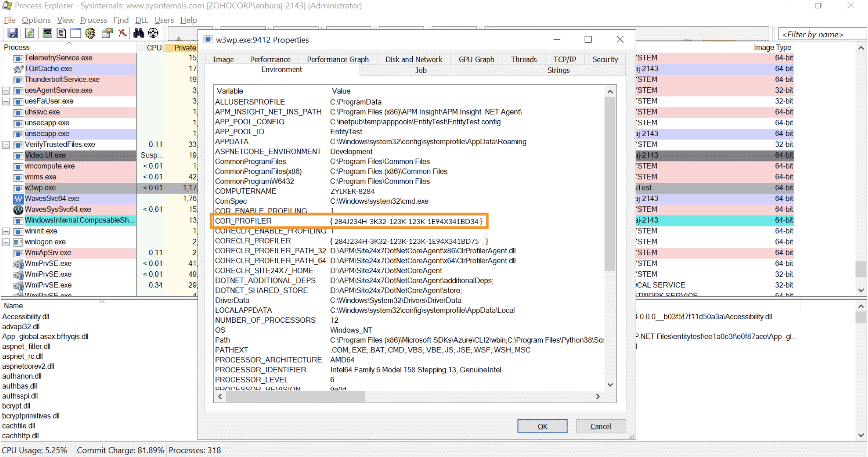868x457 pixels.
Task: Open the Performance Graph tab
Action: [x=337, y=59]
